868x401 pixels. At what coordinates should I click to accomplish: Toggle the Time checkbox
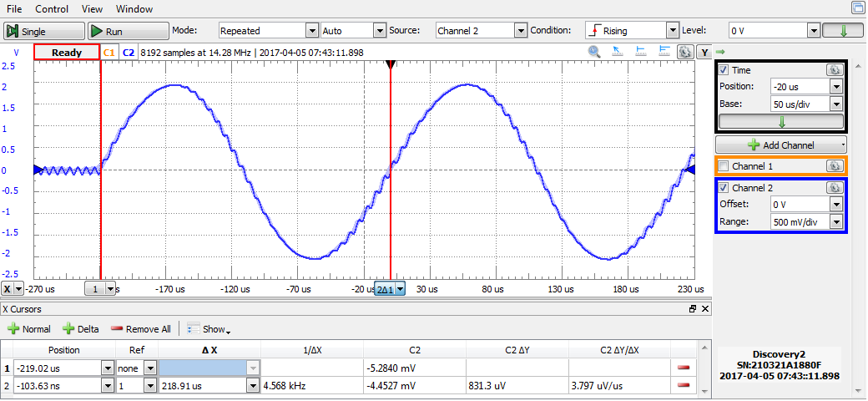(x=723, y=70)
